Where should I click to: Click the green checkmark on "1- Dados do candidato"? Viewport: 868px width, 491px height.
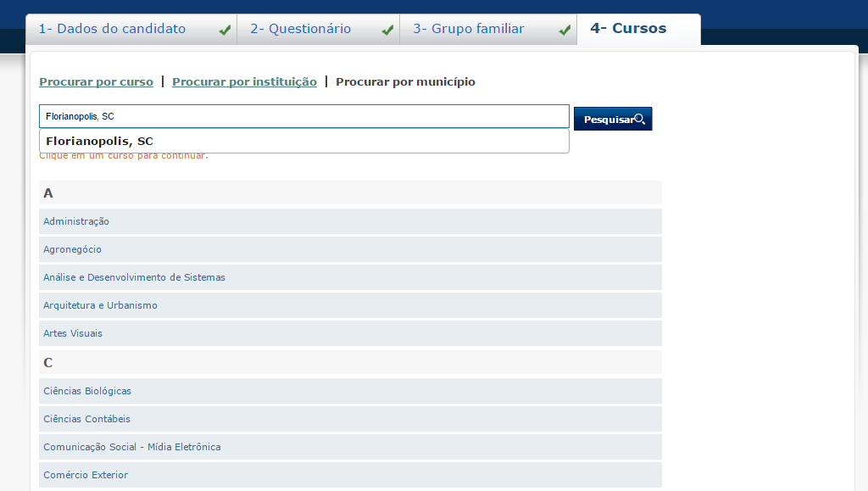coord(224,28)
